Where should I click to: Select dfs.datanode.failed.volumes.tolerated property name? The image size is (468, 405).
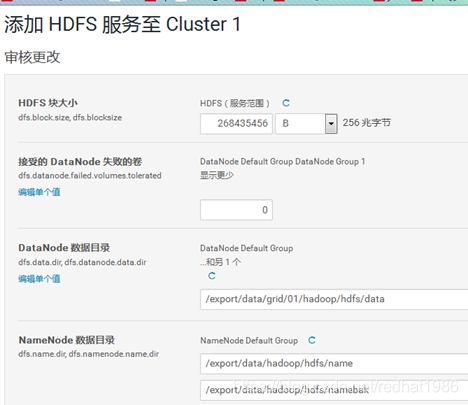(90, 176)
